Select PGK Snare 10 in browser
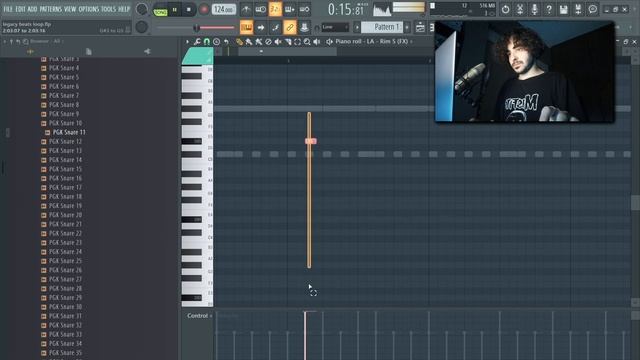Image resolution: width=640 pixels, height=360 pixels. [x=65, y=123]
